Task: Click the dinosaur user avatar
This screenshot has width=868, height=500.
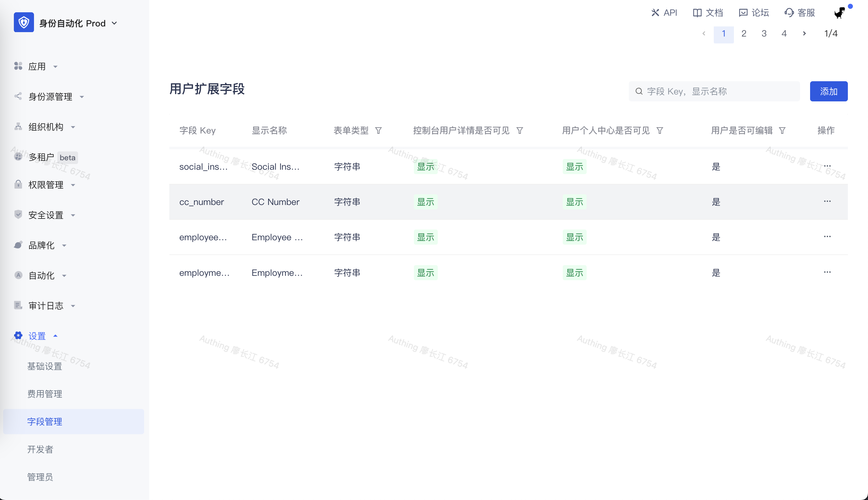Action: click(839, 13)
